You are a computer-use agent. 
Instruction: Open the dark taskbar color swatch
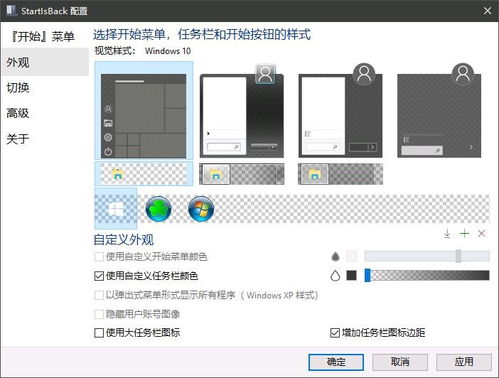pyautogui.click(x=351, y=276)
